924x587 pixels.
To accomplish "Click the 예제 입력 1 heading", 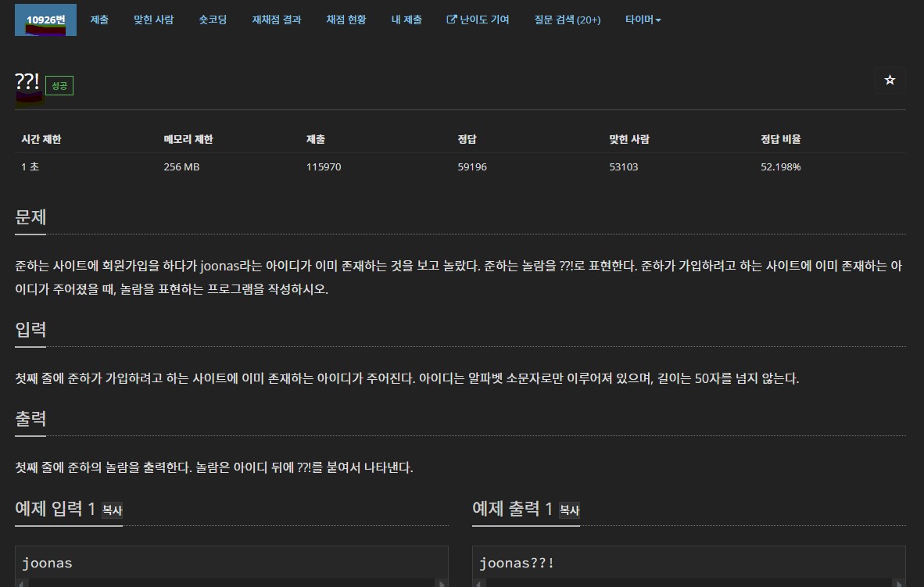I will coord(56,508).
